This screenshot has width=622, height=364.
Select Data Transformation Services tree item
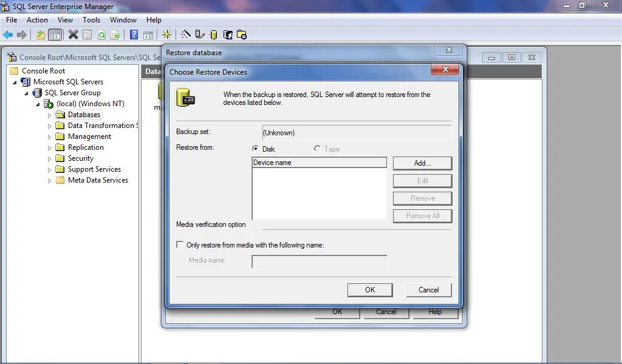click(102, 126)
